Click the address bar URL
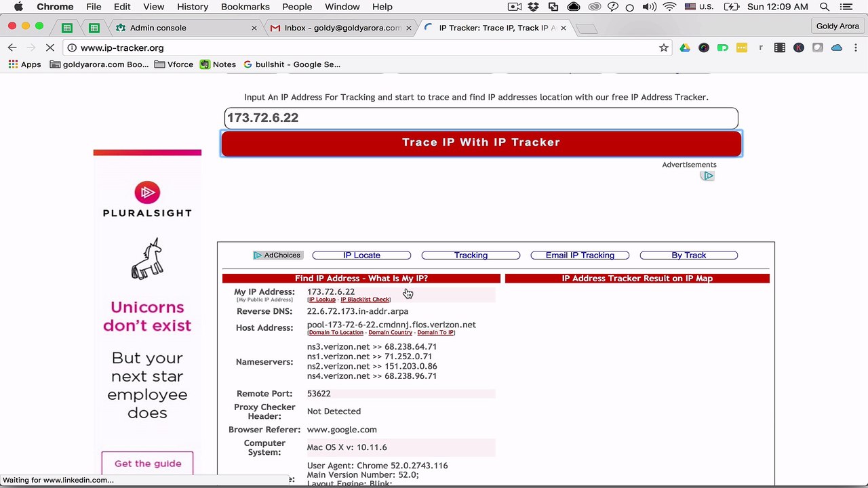This screenshot has height=488, width=868. click(122, 47)
